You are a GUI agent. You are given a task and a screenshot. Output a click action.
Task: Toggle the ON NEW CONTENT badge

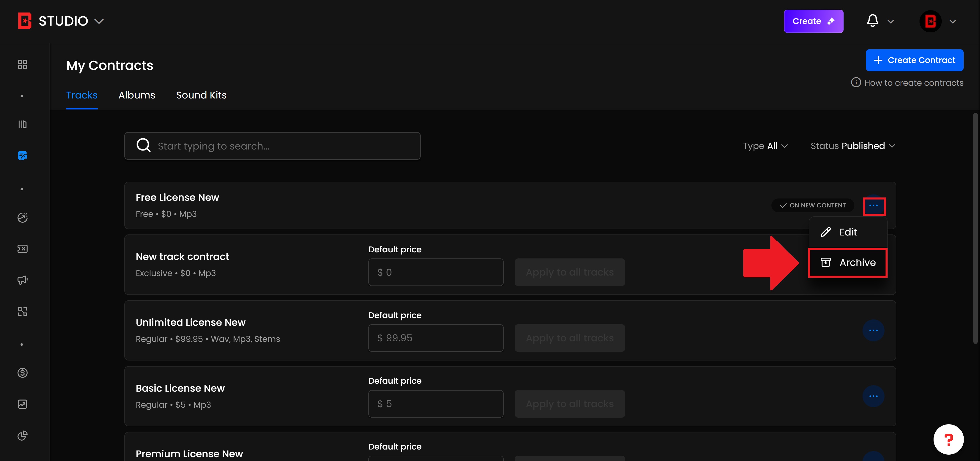pos(813,205)
